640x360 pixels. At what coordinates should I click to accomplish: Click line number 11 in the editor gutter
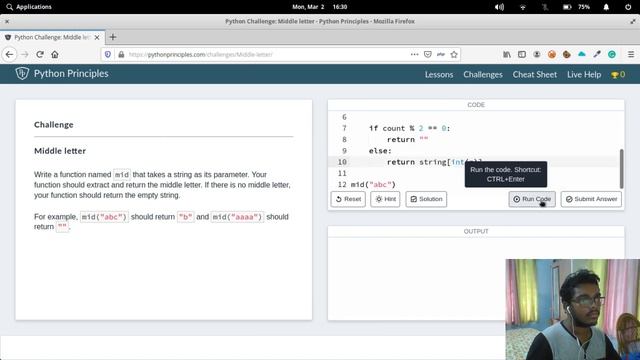342,173
